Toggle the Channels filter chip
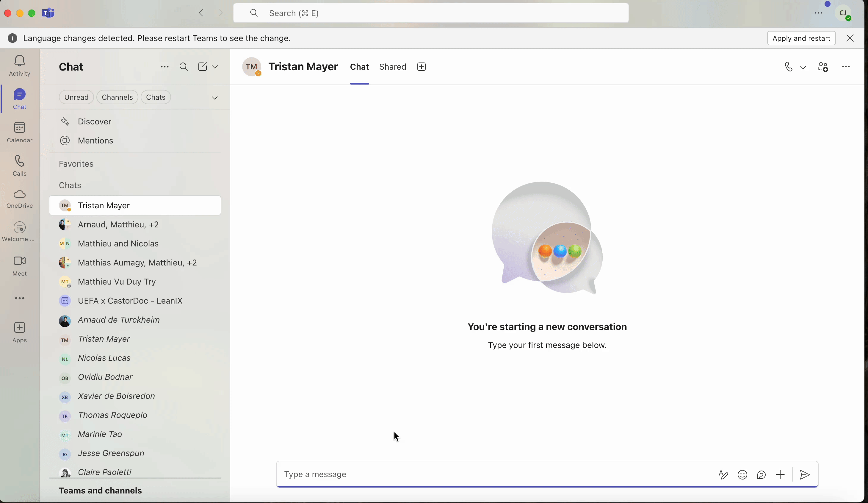 tap(117, 97)
